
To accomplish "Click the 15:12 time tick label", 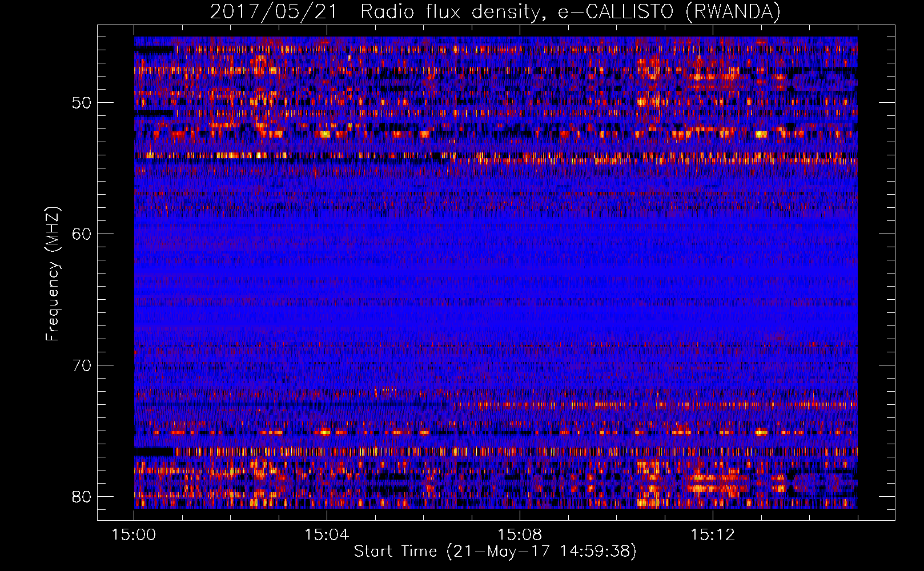I will tap(713, 534).
